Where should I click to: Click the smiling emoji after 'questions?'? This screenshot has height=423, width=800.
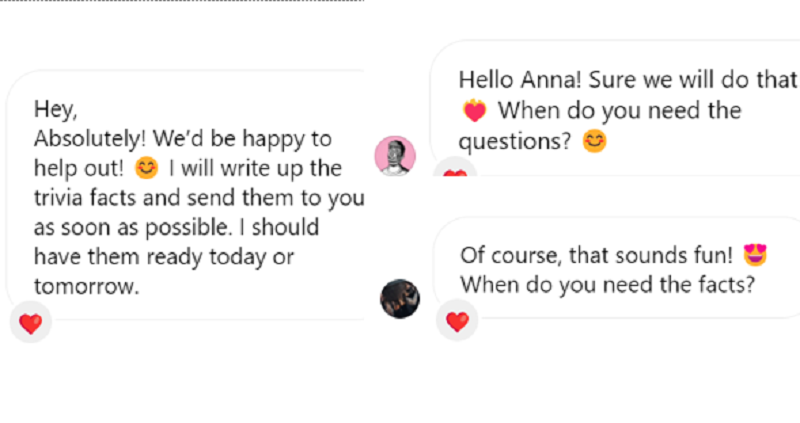tap(594, 142)
